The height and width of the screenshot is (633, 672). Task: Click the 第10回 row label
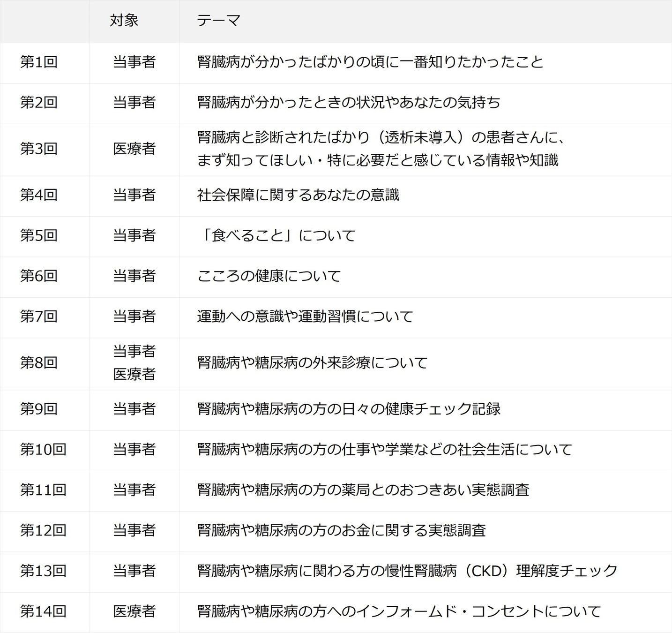click(x=43, y=449)
